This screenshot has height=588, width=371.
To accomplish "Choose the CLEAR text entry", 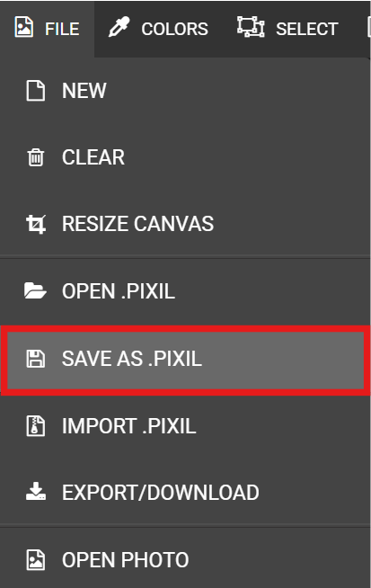I will click(93, 157).
